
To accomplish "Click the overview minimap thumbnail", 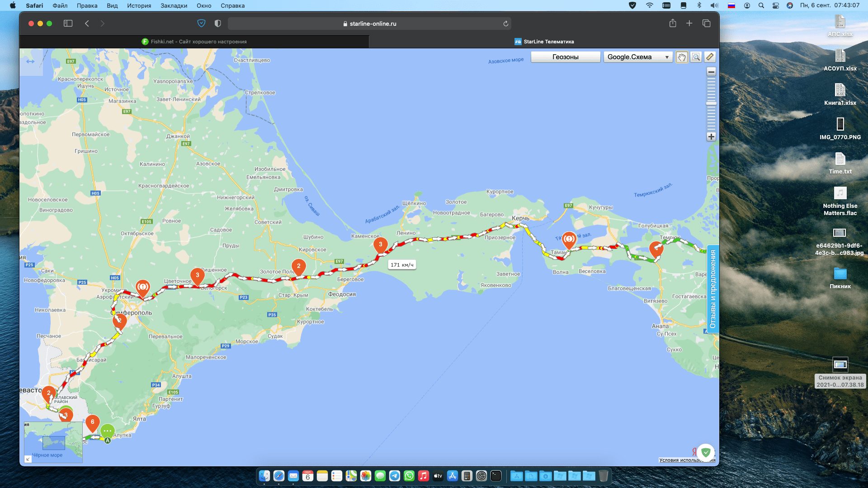I will click(x=53, y=442).
